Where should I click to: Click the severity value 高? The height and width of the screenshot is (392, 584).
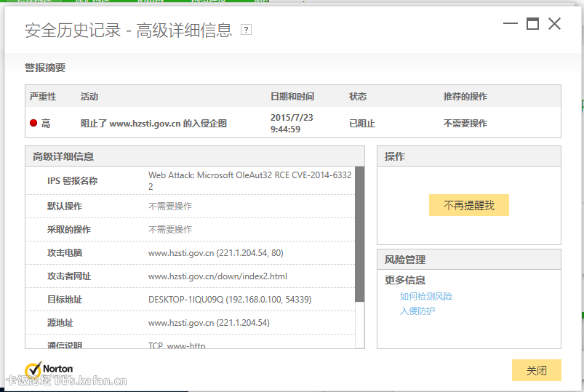point(45,124)
